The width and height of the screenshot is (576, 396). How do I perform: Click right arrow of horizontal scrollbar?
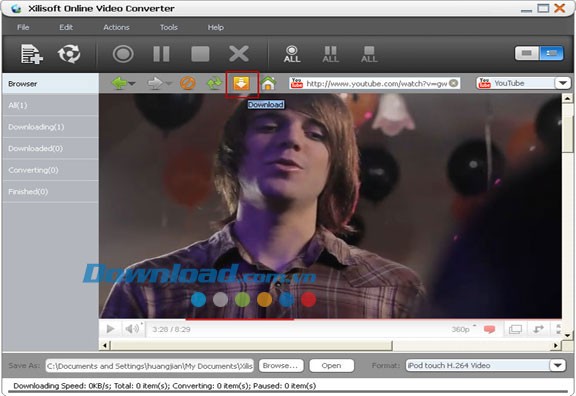click(556, 345)
